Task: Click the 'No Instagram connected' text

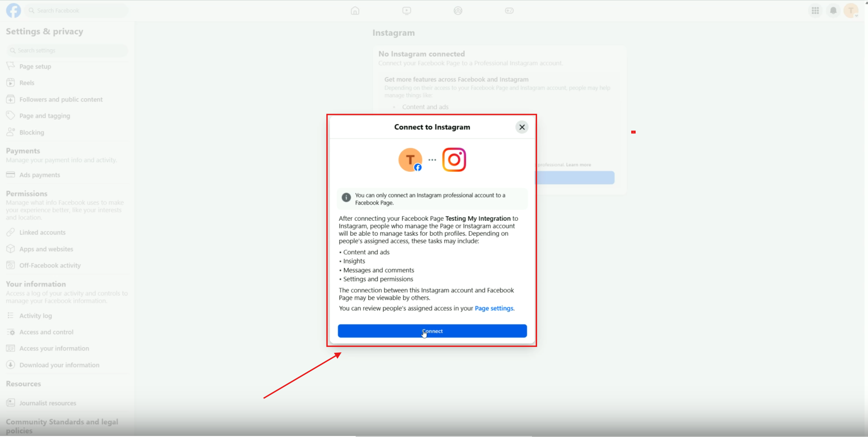Action: coord(422,54)
